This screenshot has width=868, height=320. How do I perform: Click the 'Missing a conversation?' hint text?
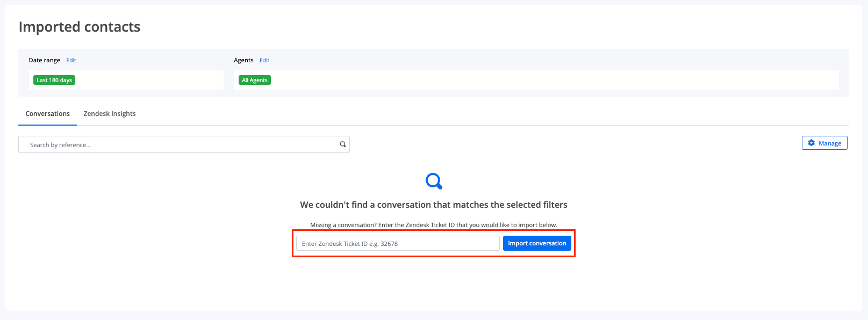click(x=434, y=225)
